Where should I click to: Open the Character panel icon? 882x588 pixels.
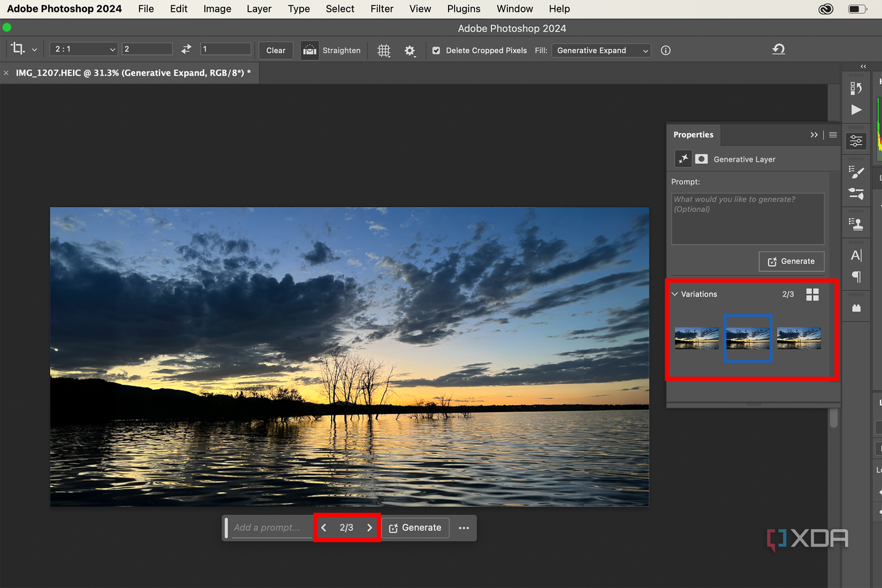(x=856, y=256)
